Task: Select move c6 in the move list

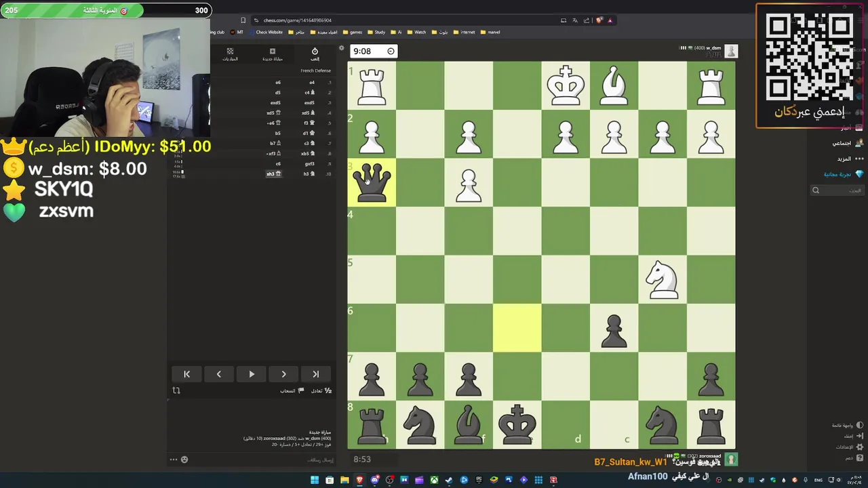Action: (278, 163)
